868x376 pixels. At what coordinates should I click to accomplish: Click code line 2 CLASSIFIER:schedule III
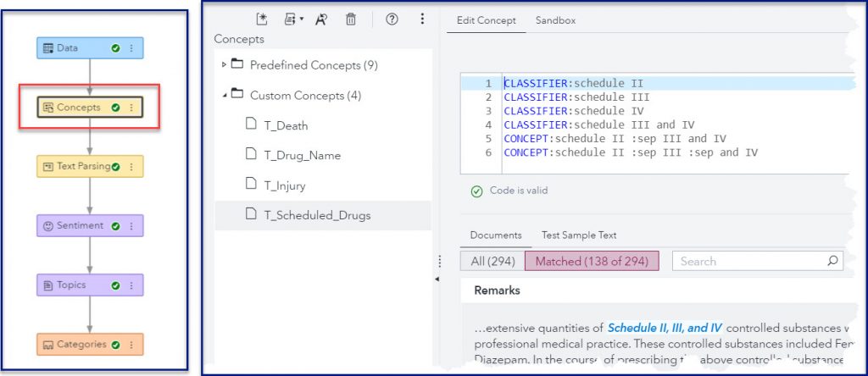tap(576, 97)
